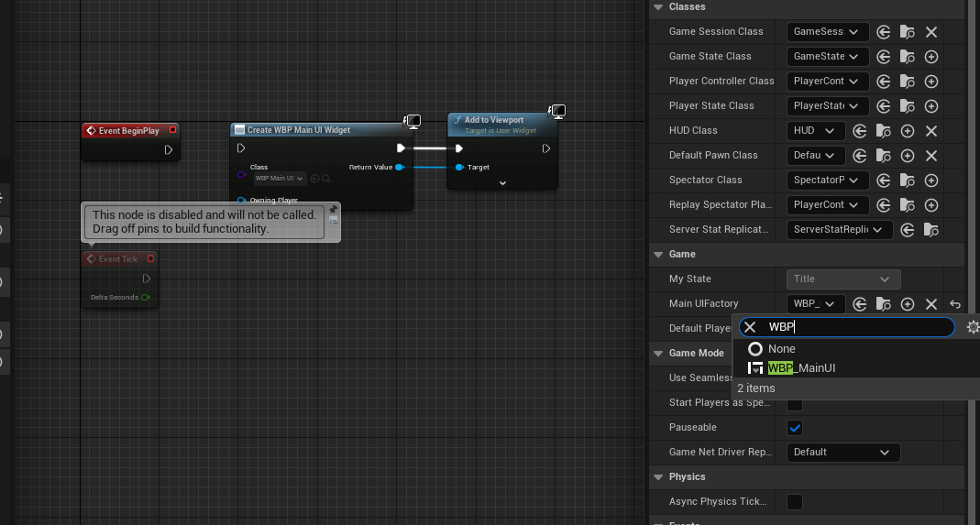Add new Main UIFactory blueprint
980x525 pixels.
[908, 304]
